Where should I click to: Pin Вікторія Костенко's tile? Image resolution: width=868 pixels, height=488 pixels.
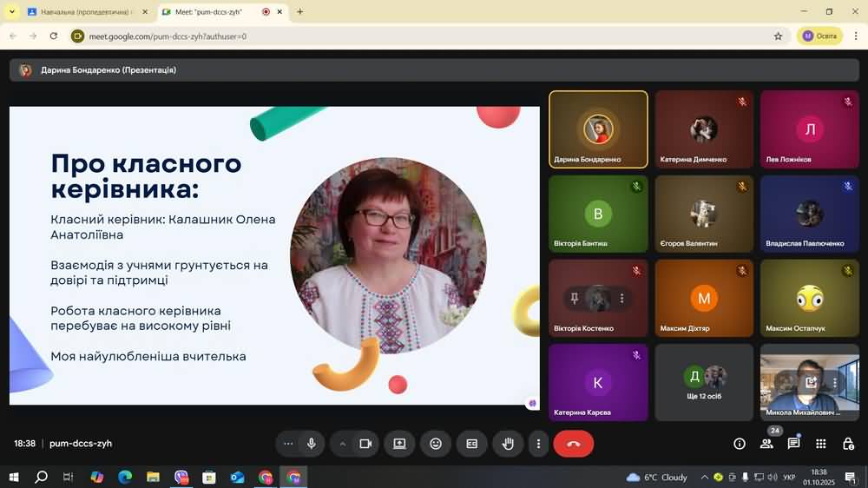pos(575,299)
